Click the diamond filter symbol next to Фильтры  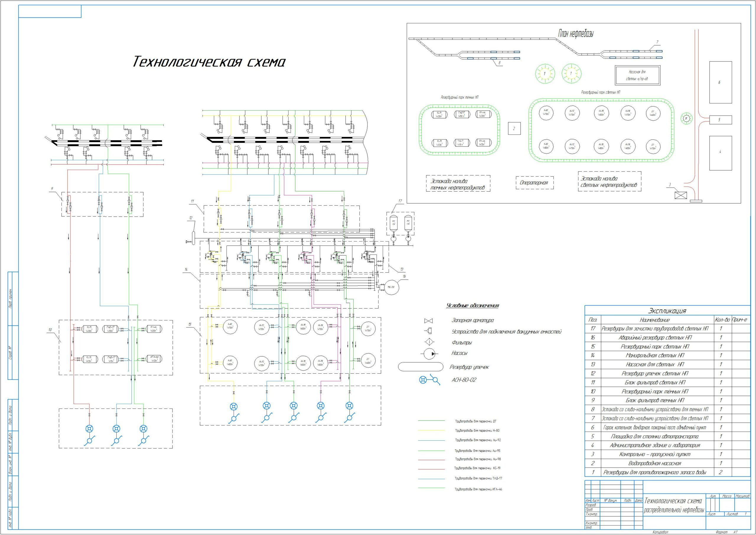coord(429,342)
